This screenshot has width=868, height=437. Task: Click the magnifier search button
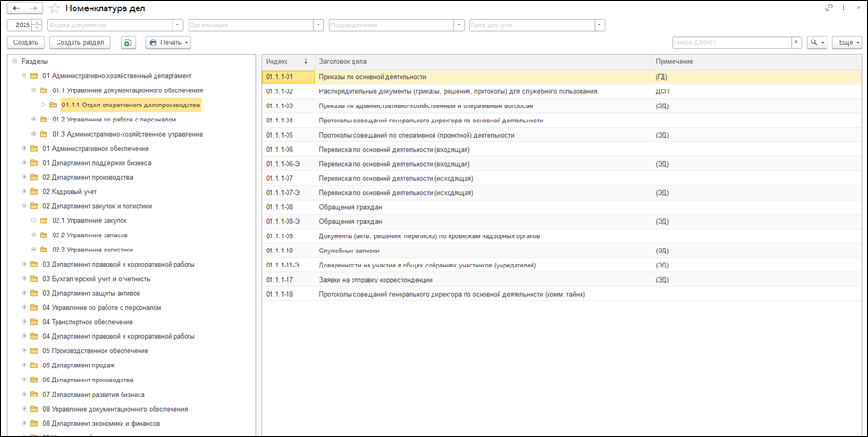[x=816, y=42]
